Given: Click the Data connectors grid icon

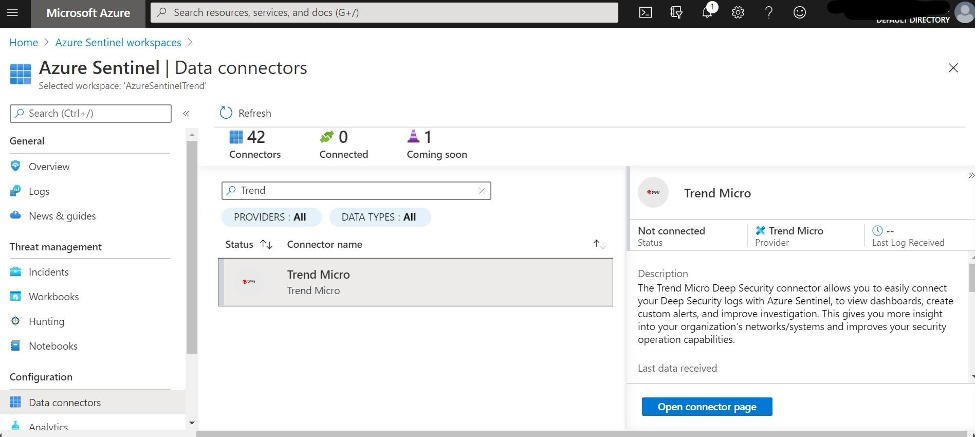Looking at the screenshot, I should click(16, 402).
